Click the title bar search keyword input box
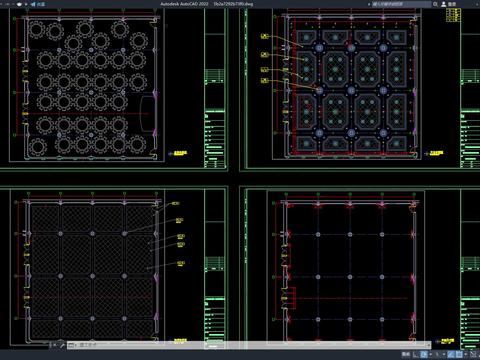This screenshot has width=480, height=360. click(401, 4)
